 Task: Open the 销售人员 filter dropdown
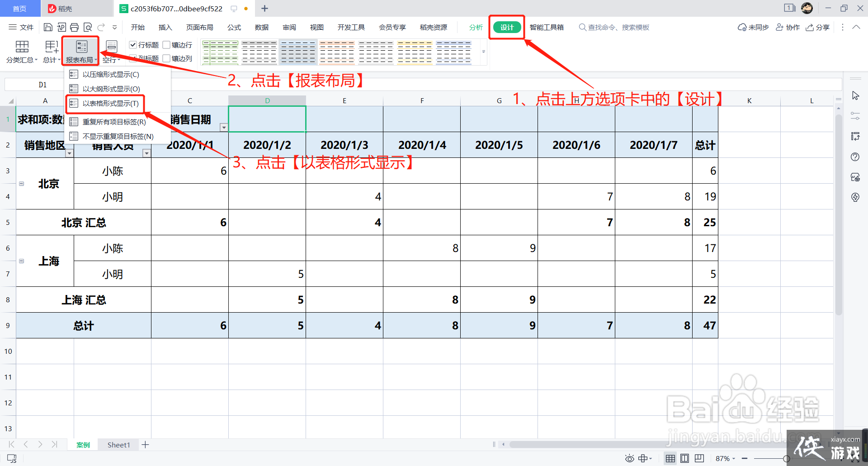click(146, 153)
